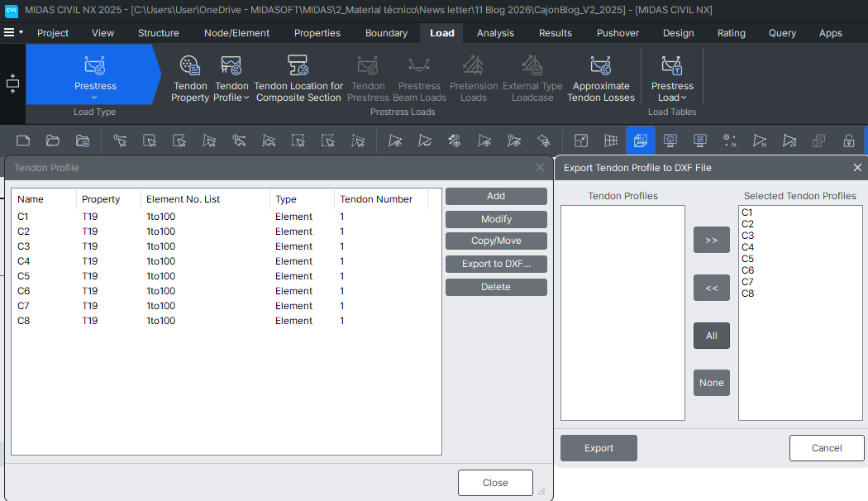Toggle the Element Number display icon
Screen dimensions: 868x501
pos(760,141)
